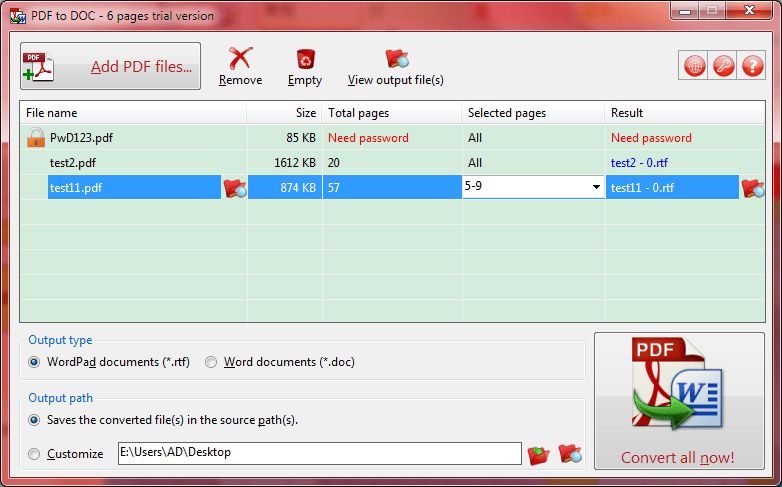The height and width of the screenshot is (487, 782).
Task: Open View output file(s) folder icon
Action: [396, 59]
